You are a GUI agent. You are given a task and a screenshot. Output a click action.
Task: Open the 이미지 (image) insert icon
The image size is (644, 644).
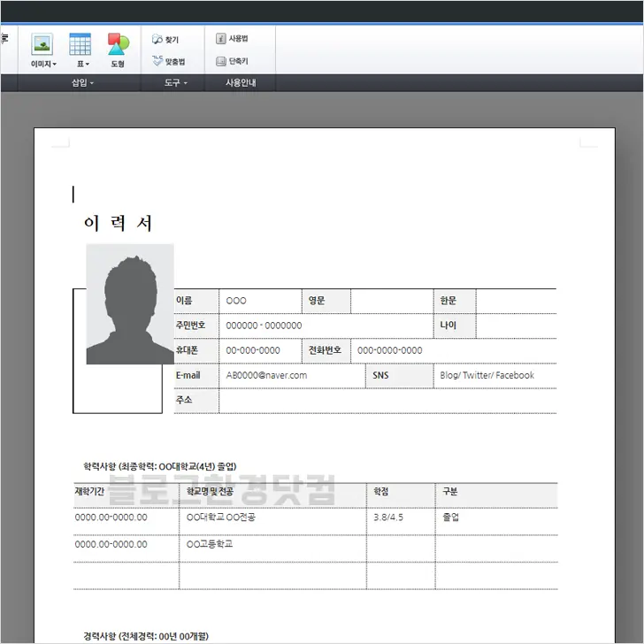pos(42,44)
